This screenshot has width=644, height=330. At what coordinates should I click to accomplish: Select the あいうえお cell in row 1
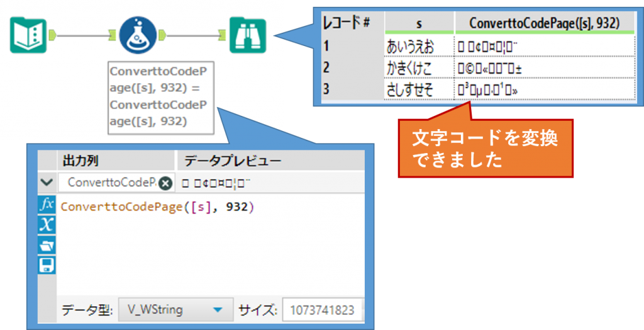[x=419, y=47]
